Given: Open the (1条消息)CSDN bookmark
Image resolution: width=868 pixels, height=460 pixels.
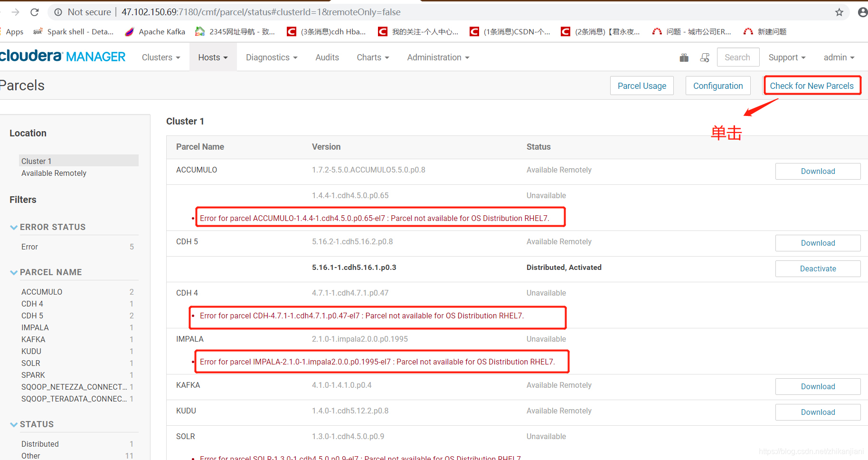Looking at the screenshot, I should (x=509, y=32).
